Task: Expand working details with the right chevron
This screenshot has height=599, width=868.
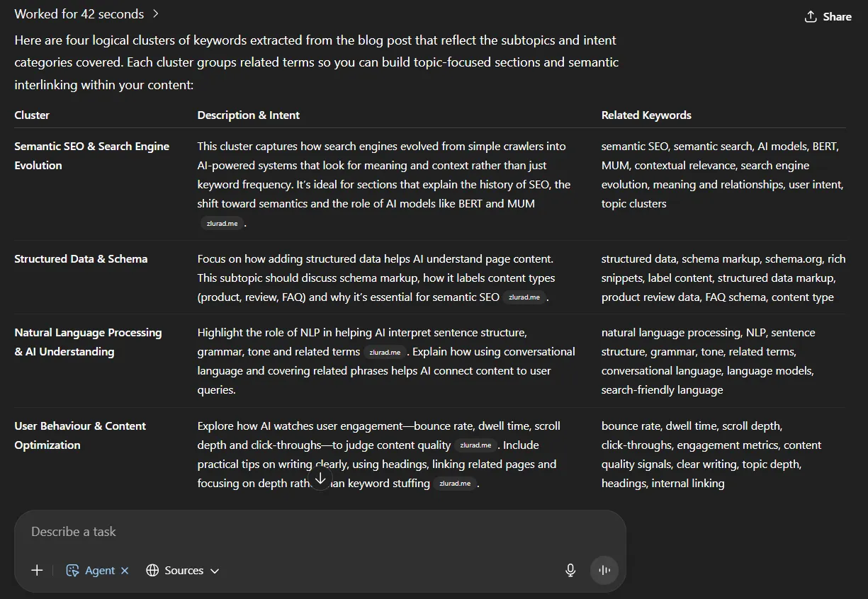Action: (156, 13)
